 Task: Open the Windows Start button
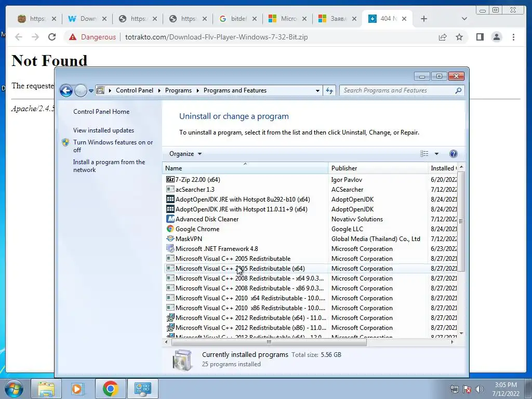pos(14,389)
